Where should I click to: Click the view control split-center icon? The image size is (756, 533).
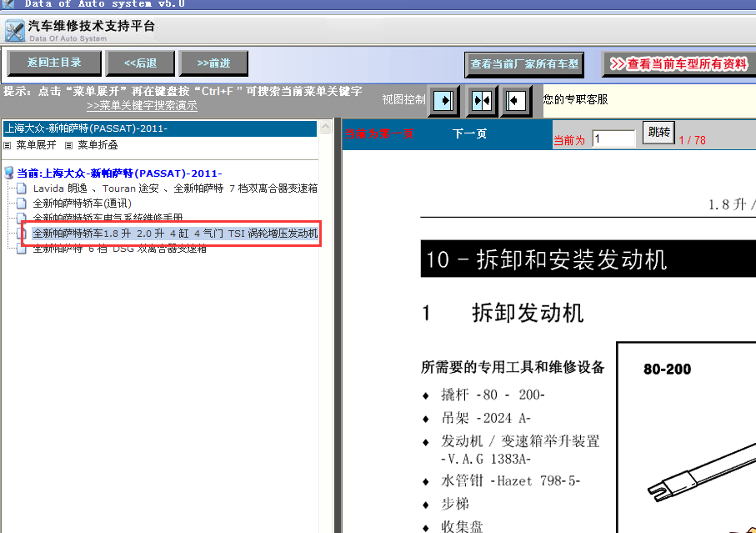[481, 101]
